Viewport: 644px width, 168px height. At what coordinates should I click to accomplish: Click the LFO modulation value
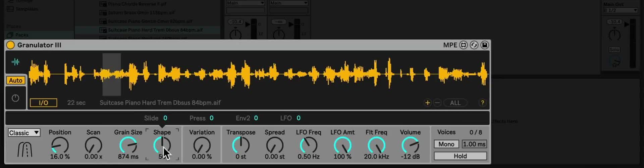coord(299,118)
